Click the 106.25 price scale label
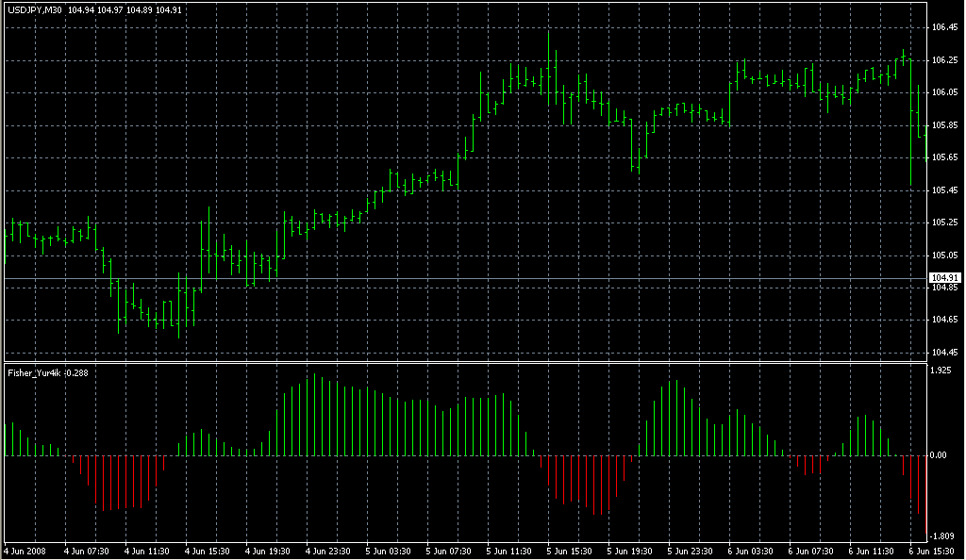The image size is (966, 560). (945, 60)
